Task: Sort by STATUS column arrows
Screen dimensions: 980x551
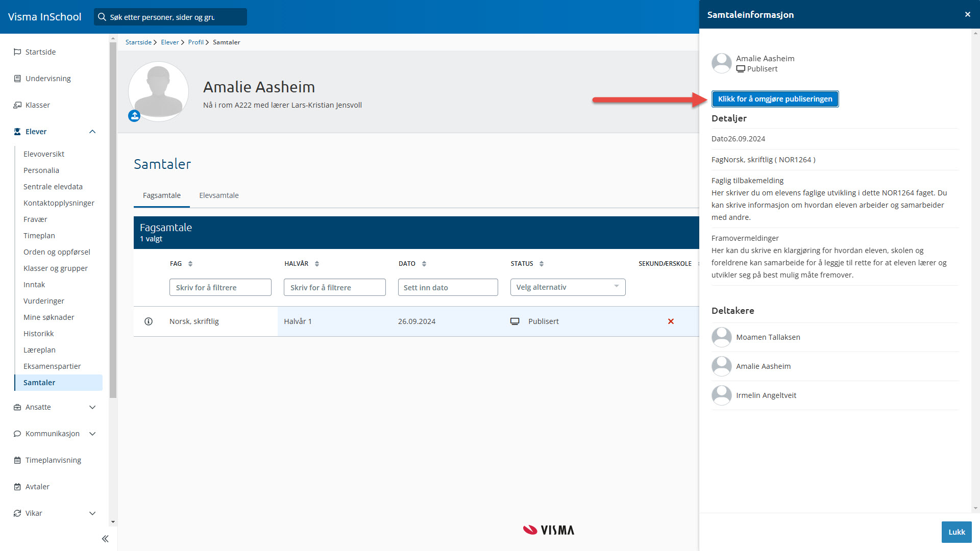Action: tap(542, 264)
